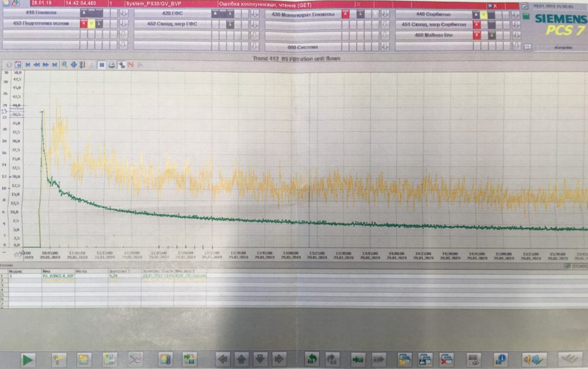
Task: Acknowledge the horn with the speaker icon
Action: [x=533, y=360]
